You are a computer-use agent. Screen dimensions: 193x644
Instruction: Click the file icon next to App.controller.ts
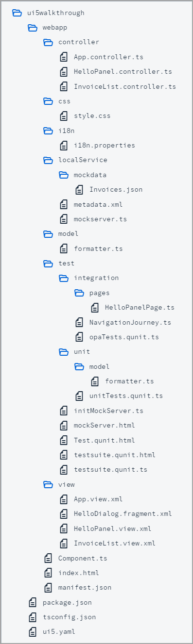click(x=64, y=57)
